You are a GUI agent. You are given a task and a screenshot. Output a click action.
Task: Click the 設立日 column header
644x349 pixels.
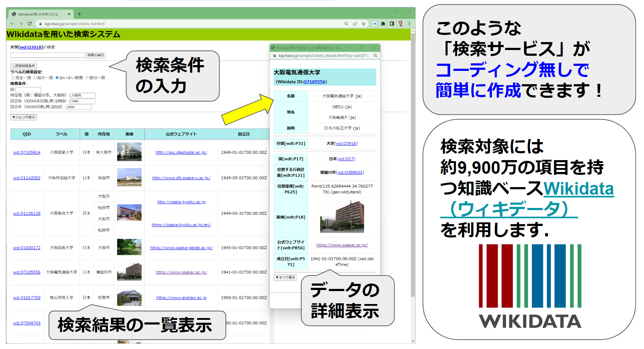pos(244,134)
